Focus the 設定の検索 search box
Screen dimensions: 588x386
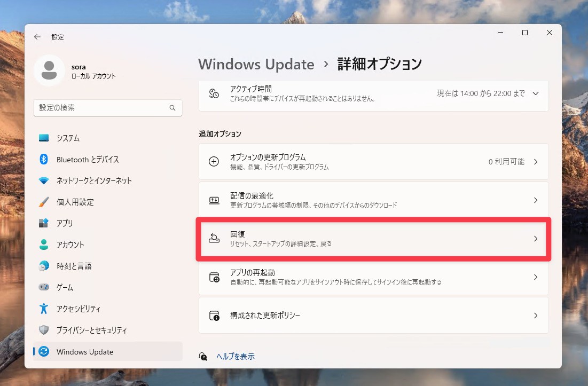point(108,108)
